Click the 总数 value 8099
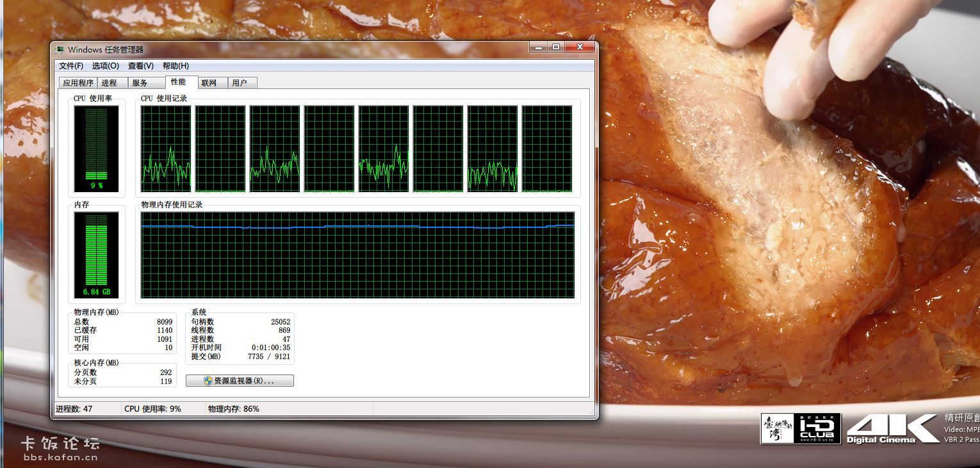The height and width of the screenshot is (468, 980). tap(165, 322)
